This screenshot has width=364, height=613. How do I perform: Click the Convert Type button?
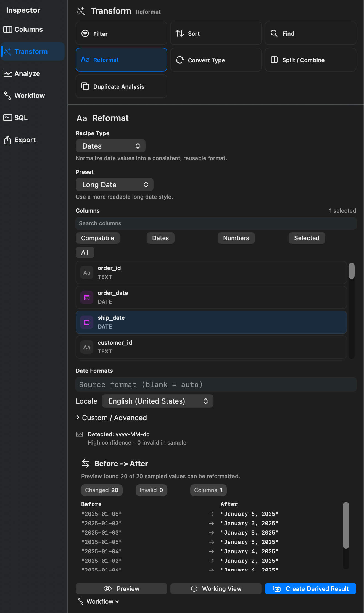pyautogui.click(x=216, y=60)
